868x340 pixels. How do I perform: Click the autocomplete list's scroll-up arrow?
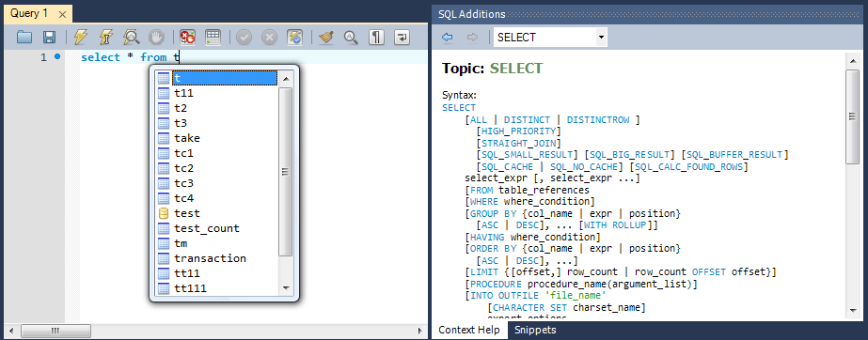pos(286,79)
